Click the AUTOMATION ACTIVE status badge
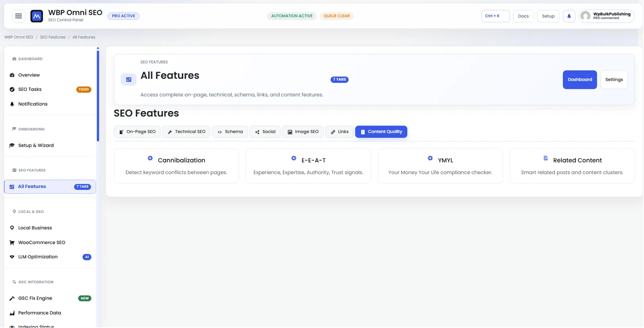Image resolution: width=644 pixels, height=328 pixels. tap(292, 16)
